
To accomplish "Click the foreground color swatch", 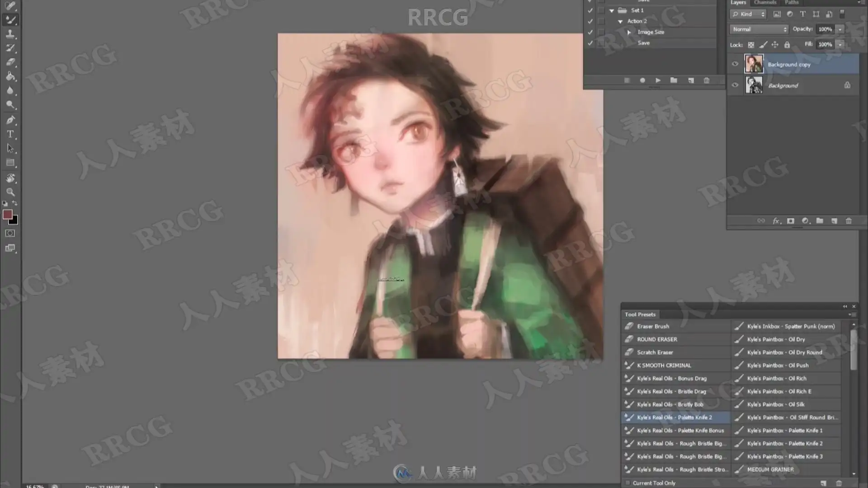I will 7,215.
